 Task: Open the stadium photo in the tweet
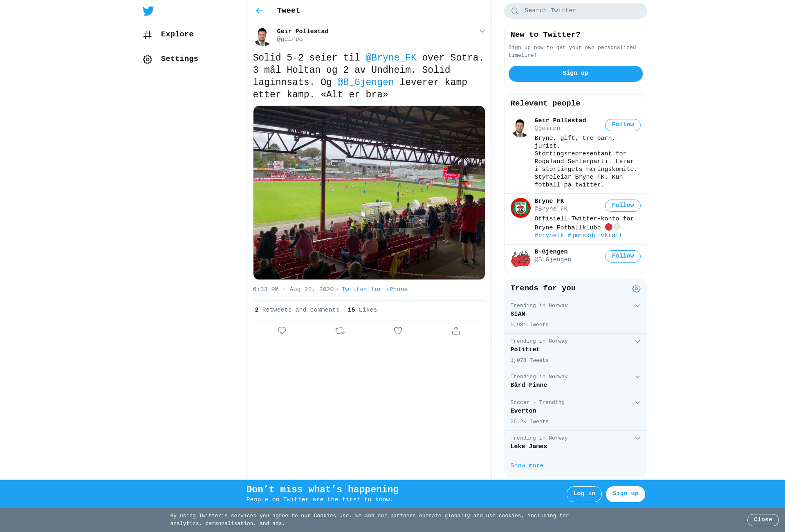tap(369, 193)
